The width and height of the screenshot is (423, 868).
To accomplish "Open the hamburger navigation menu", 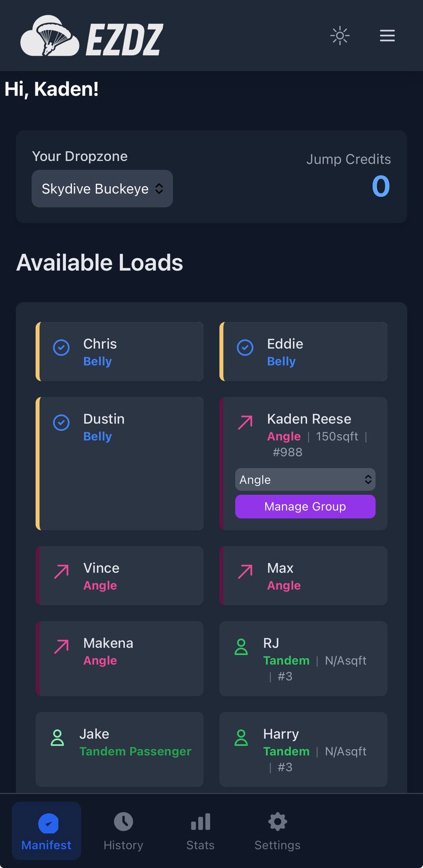I will 387,36.
